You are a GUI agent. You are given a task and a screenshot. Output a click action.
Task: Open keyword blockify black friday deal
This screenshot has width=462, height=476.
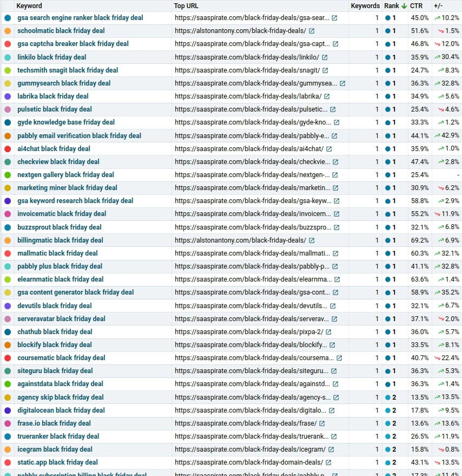55,344
